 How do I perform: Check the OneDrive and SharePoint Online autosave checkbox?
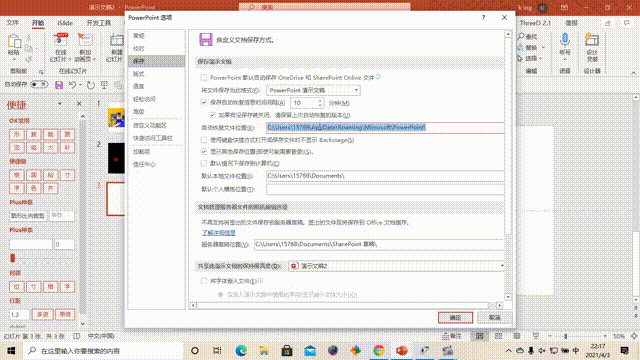[x=204, y=77]
